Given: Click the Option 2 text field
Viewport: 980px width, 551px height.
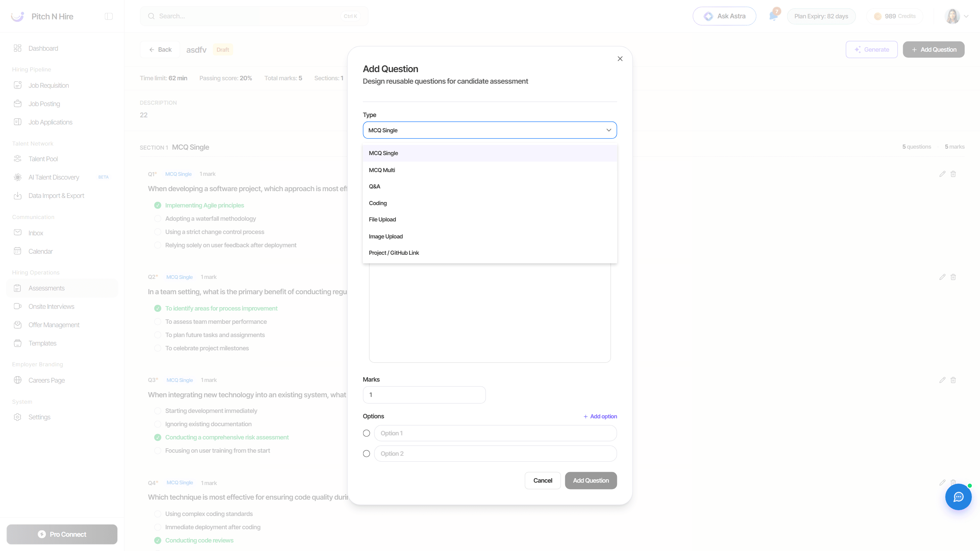Looking at the screenshot, I should click(495, 454).
